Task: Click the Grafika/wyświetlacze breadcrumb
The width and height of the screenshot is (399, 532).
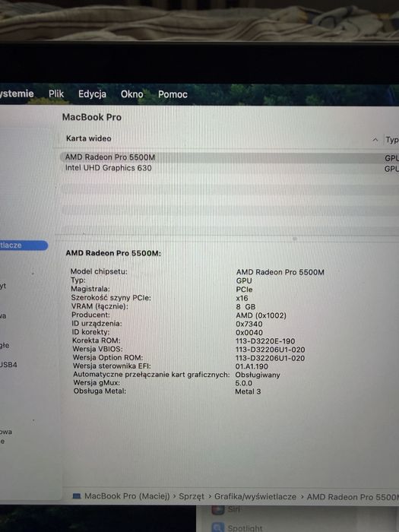Action: (255, 497)
